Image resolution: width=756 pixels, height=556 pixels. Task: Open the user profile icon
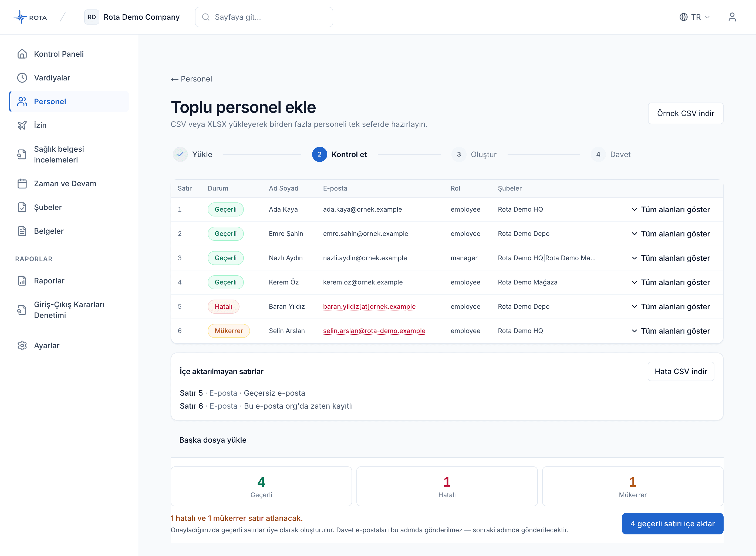pos(732,17)
